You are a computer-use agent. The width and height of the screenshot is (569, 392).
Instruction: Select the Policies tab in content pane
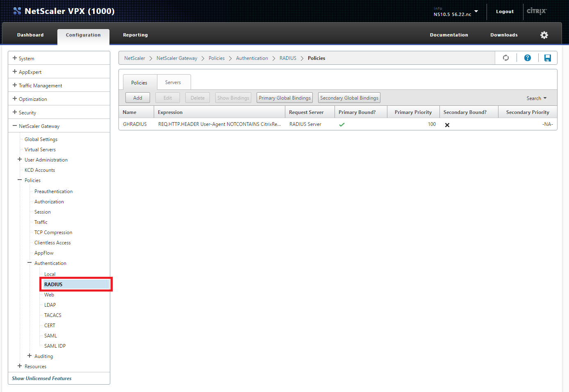(x=139, y=82)
